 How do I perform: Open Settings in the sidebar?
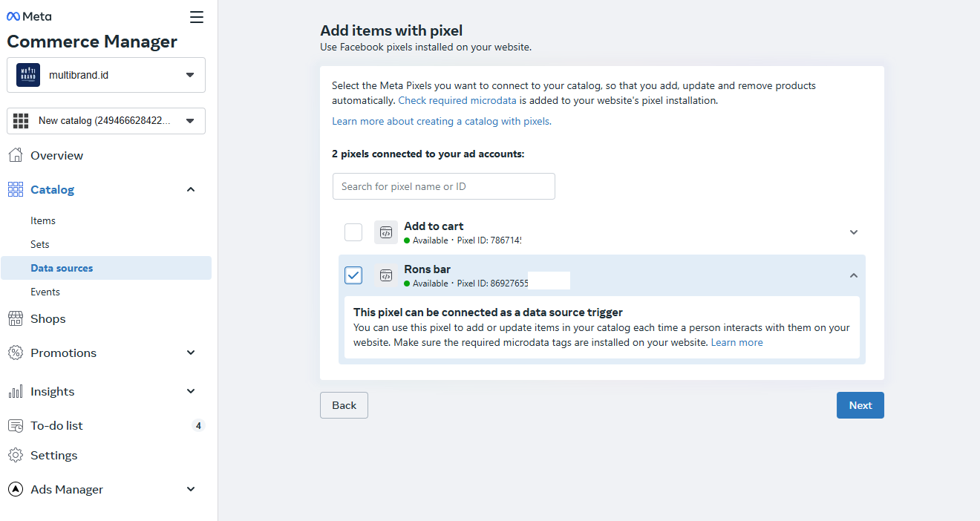point(53,456)
